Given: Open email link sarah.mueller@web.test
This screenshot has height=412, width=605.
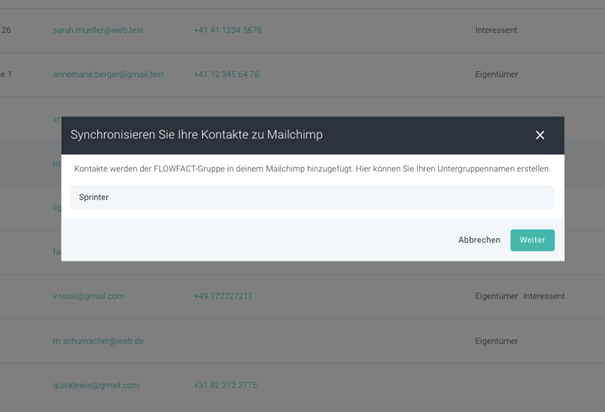Looking at the screenshot, I should pyautogui.click(x=98, y=30).
